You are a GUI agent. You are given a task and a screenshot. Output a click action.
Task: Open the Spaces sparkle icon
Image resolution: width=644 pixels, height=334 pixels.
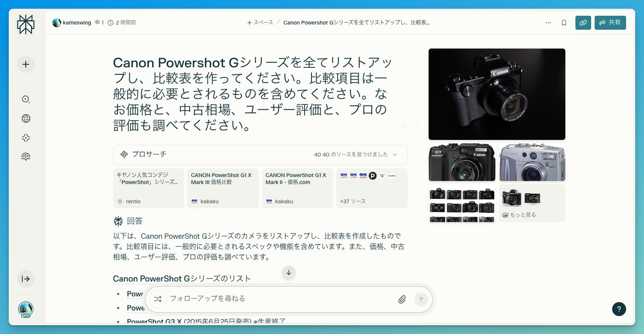pyautogui.click(x=26, y=138)
